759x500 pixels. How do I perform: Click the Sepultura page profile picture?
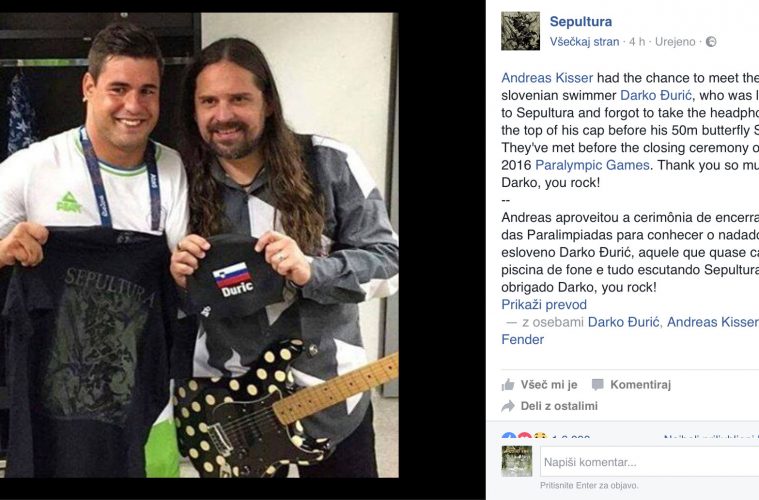(x=520, y=31)
